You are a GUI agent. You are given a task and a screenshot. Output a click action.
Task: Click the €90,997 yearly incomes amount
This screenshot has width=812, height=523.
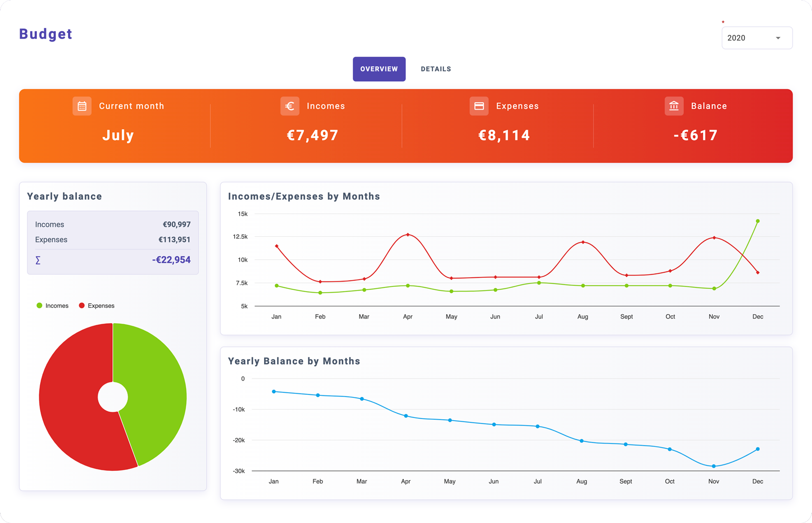click(x=177, y=225)
